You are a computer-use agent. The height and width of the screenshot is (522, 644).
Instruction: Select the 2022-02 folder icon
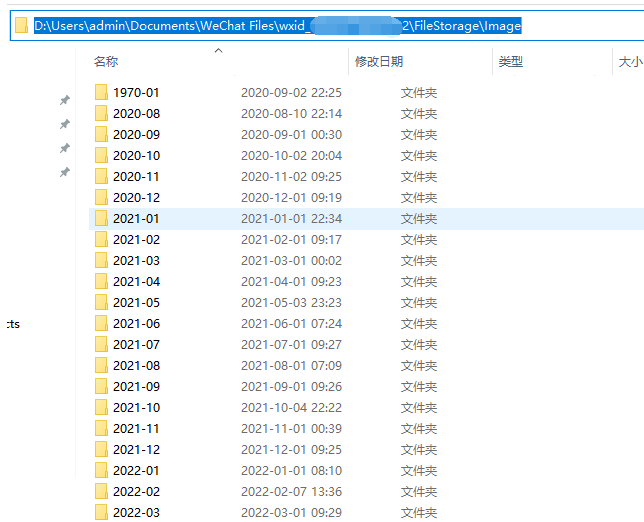(101, 491)
